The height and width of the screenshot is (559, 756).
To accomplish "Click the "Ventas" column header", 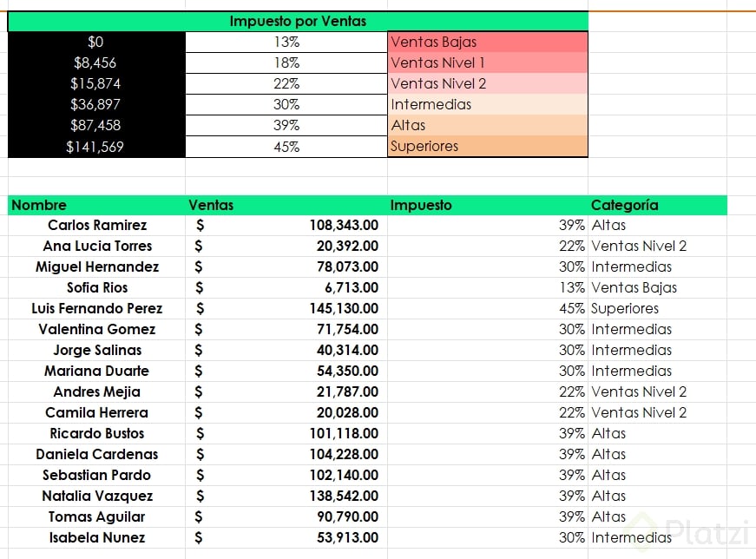I will coord(211,206).
